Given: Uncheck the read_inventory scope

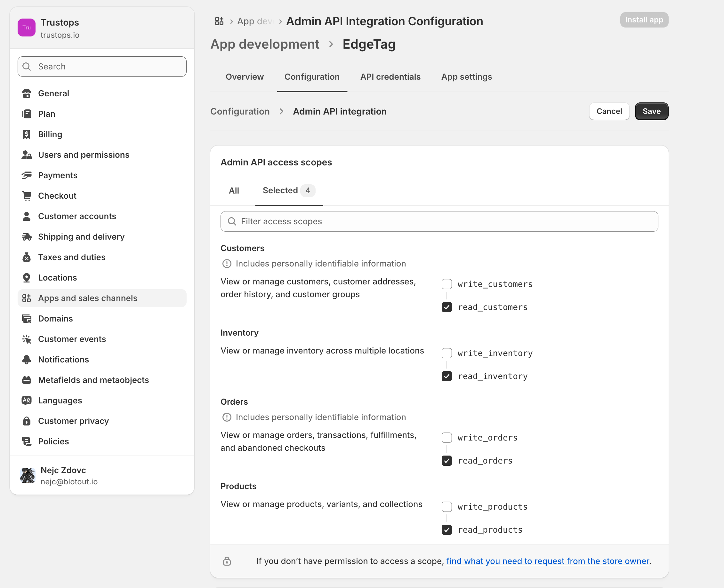Looking at the screenshot, I should click(x=446, y=376).
